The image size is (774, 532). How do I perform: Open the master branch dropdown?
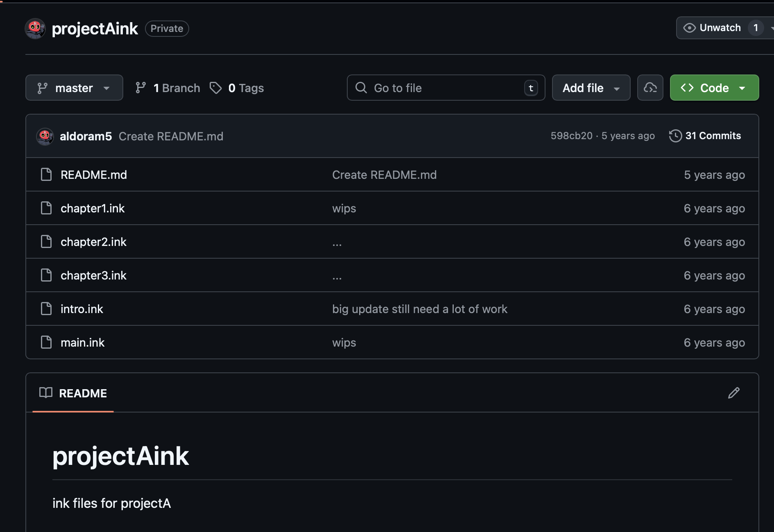pyautogui.click(x=74, y=88)
